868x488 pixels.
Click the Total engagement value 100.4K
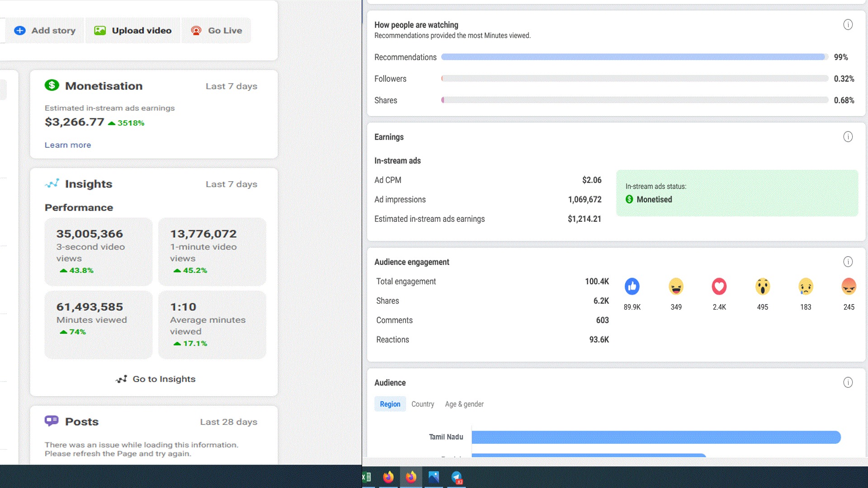[x=597, y=282]
